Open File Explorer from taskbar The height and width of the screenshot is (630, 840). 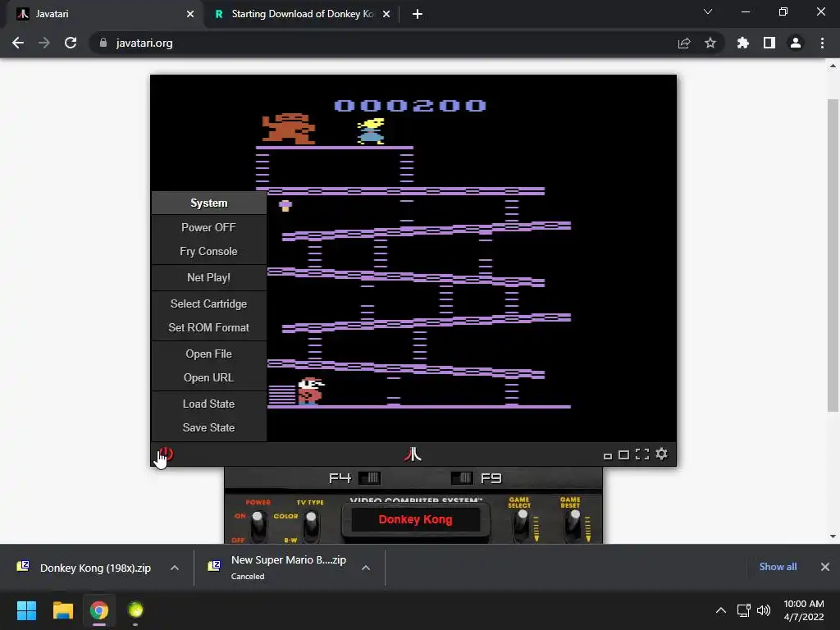pyautogui.click(x=62, y=610)
